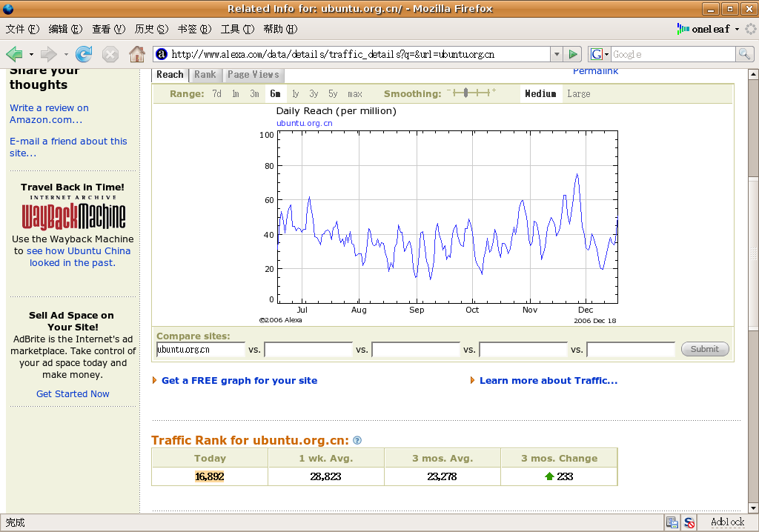Open the 历史 (S) menu
Image resolution: width=759 pixels, height=532 pixels.
pyautogui.click(x=151, y=29)
